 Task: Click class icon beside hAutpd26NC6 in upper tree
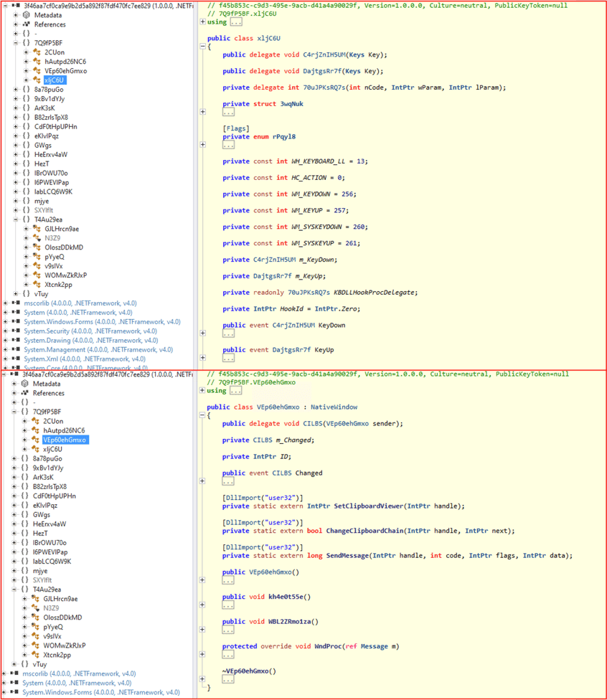[x=37, y=62]
